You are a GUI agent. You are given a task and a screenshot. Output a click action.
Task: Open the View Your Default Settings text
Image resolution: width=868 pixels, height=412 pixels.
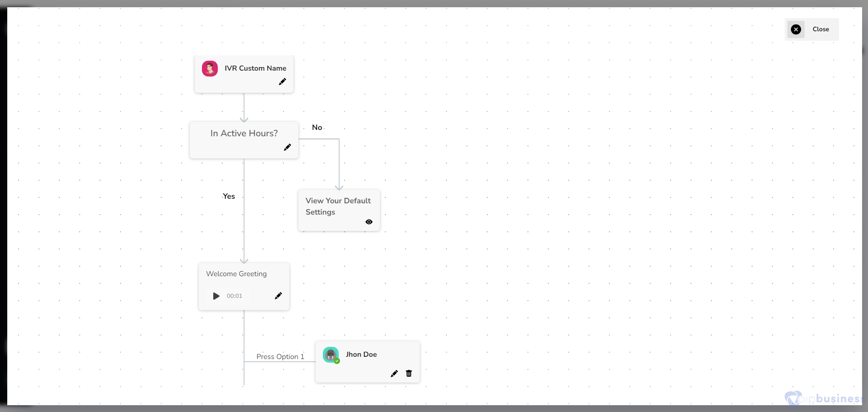(338, 206)
